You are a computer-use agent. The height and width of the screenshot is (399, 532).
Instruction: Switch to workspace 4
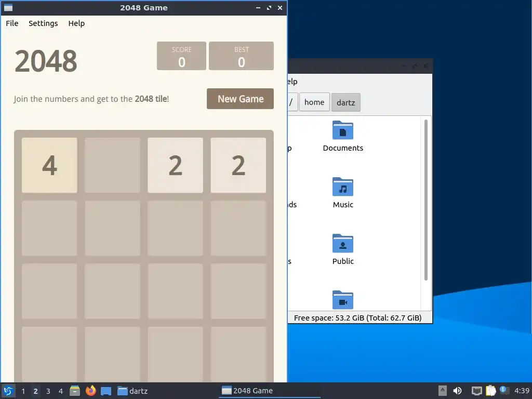[x=60, y=391]
